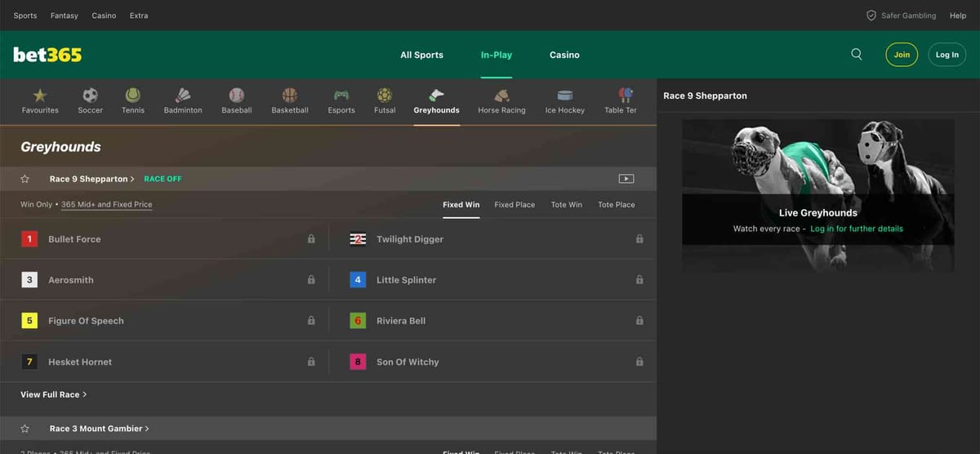Viewport: 980px width, 454px height.
Task: Click red number 1 trap badge
Action: click(x=29, y=239)
